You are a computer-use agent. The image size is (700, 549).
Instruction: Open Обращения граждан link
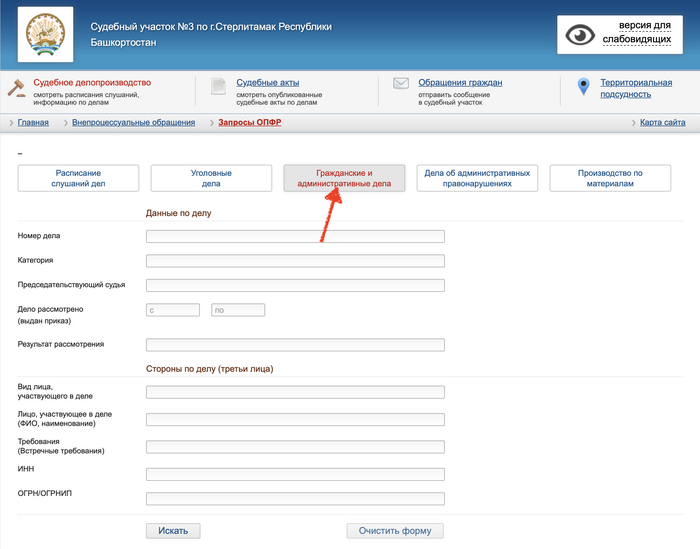pos(460,83)
